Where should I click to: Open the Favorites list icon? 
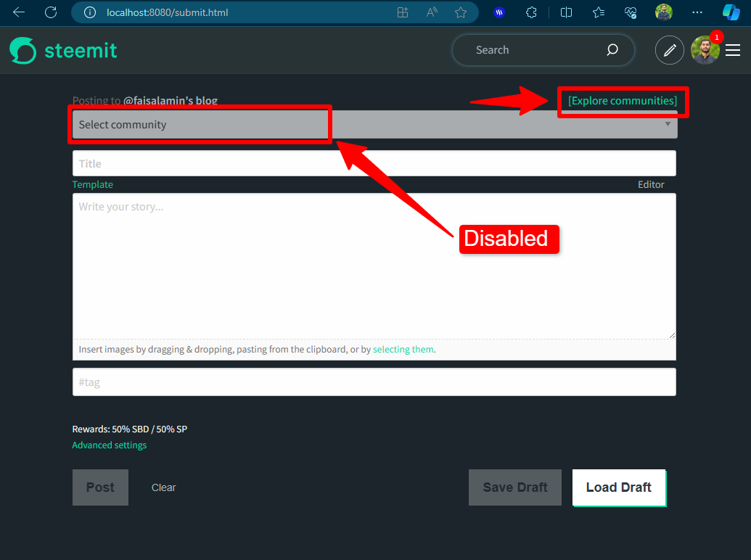pos(598,12)
